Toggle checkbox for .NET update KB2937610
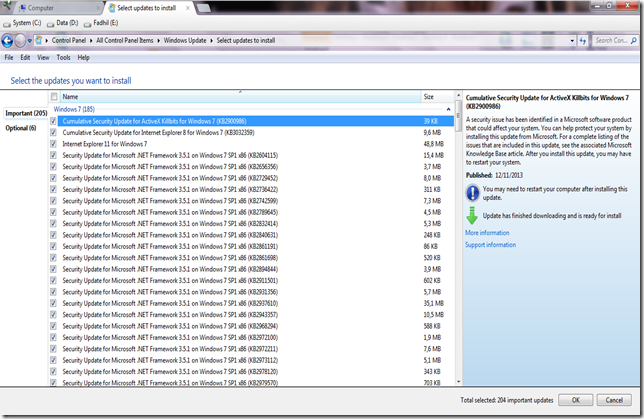The image size is (644, 419). 53,303
